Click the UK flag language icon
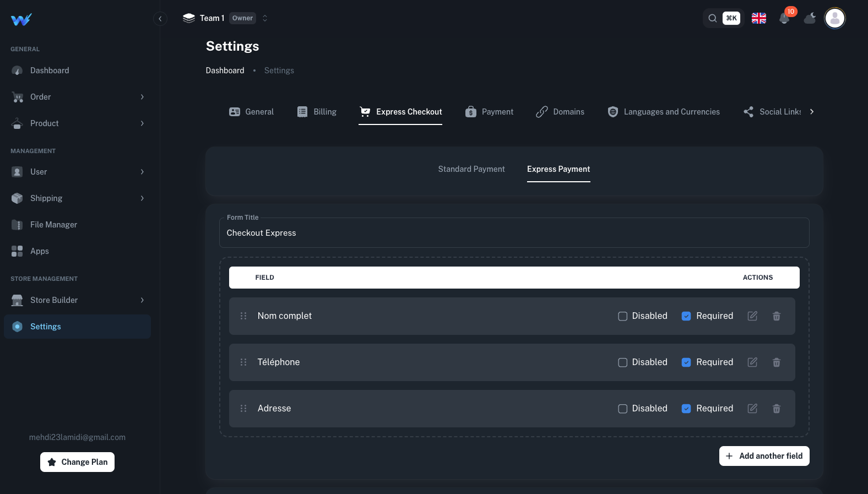This screenshot has height=494, width=868. point(759,18)
